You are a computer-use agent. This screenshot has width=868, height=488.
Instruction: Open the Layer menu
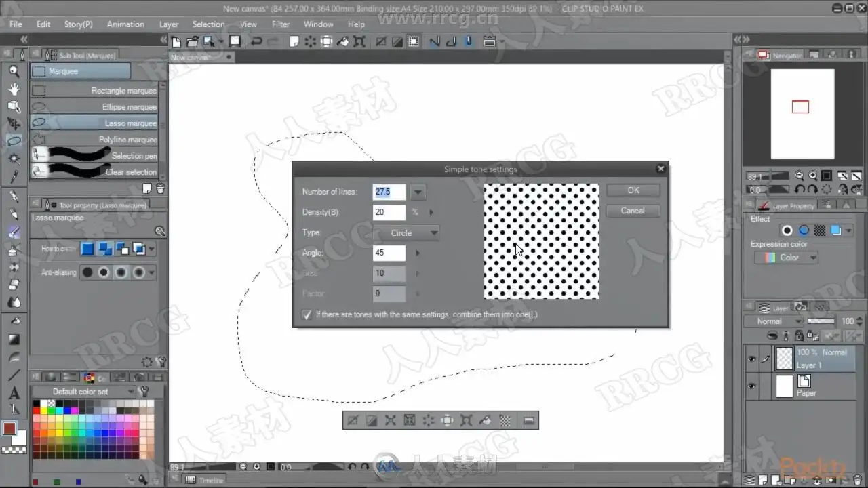click(x=169, y=24)
